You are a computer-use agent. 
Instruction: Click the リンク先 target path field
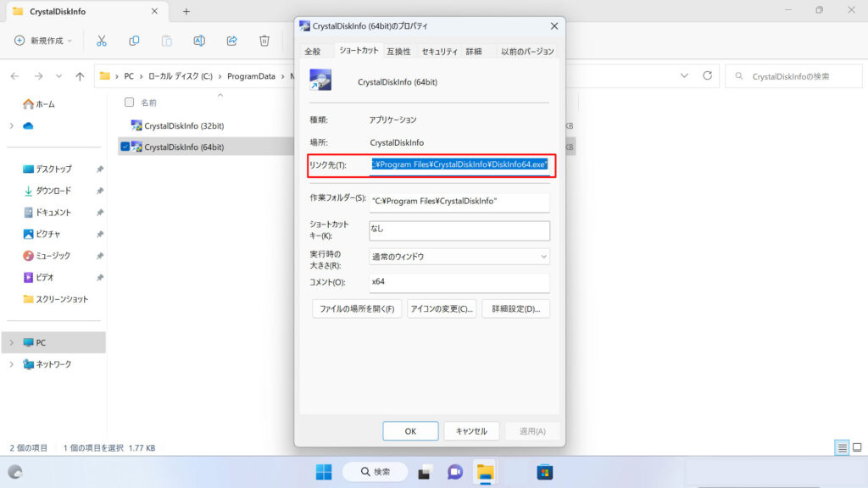click(x=459, y=165)
